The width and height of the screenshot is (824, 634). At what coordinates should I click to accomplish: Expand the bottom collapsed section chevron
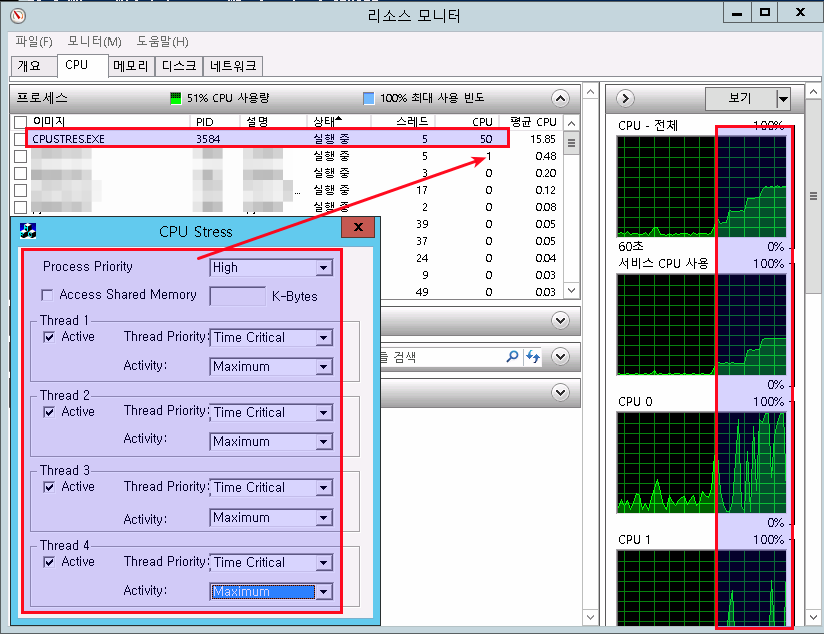point(560,392)
